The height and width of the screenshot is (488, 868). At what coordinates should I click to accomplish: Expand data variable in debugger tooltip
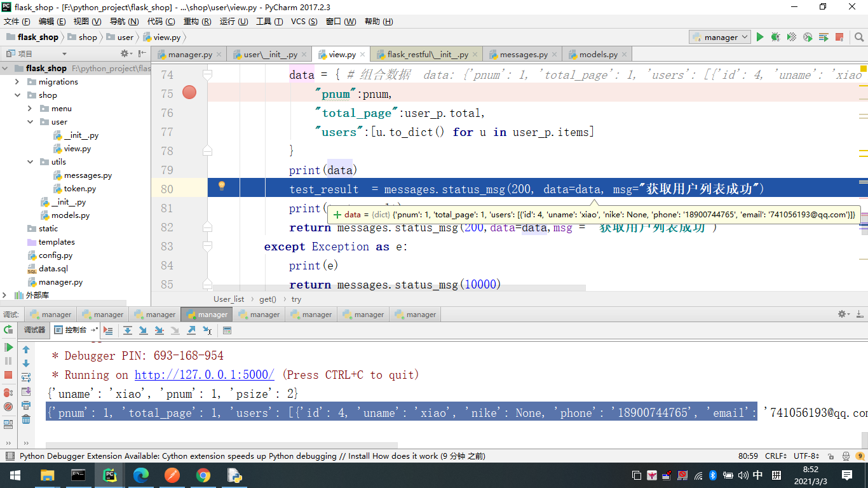[337, 215]
